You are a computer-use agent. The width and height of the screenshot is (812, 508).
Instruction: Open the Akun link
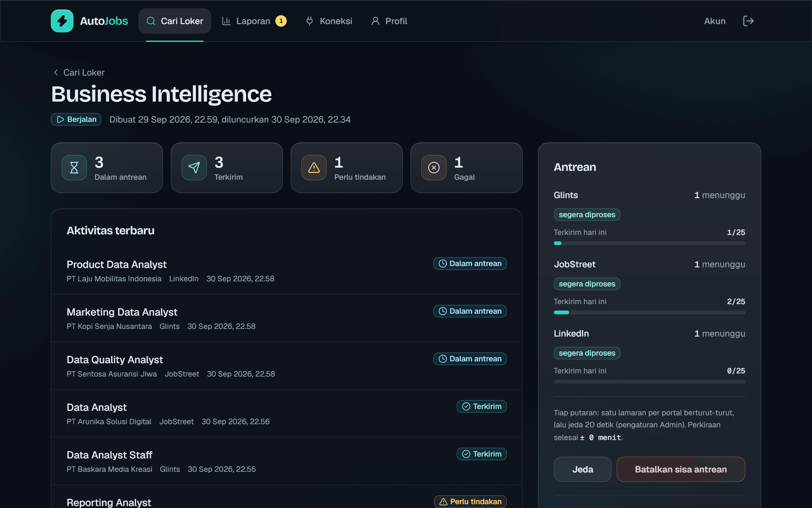tap(715, 21)
